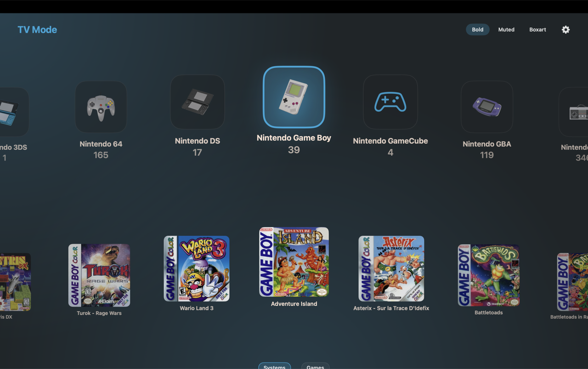Switch to the Systems tab
Viewport: 588px width, 369px height.
coord(275,366)
